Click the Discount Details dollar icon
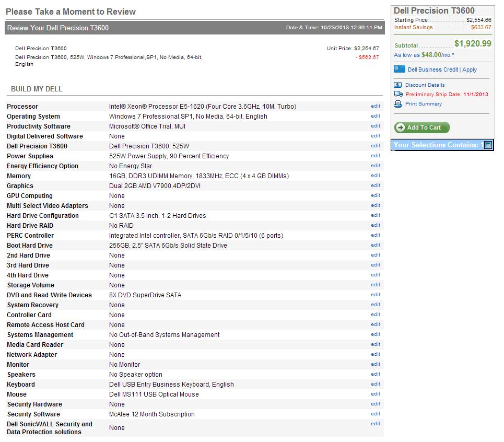504x442 pixels. pyautogui.click(x=397, y=85)
